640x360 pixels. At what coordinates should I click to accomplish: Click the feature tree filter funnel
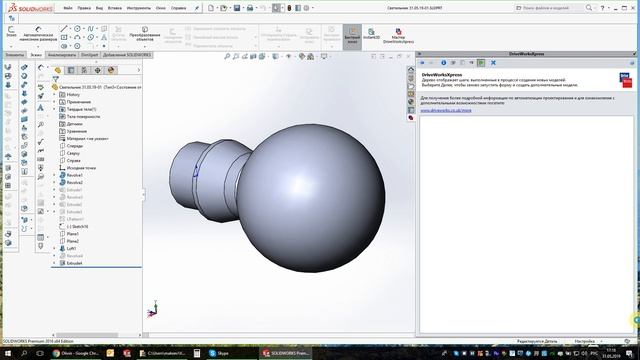(x=56, y=80)
